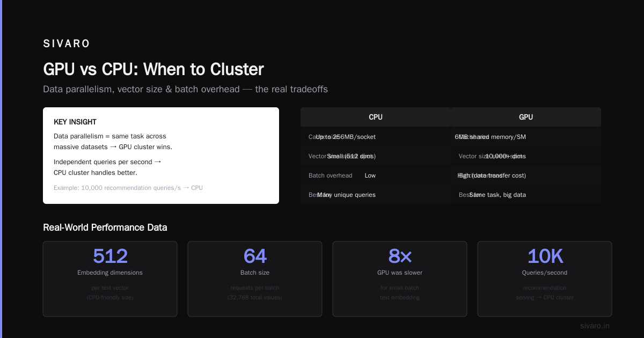
Task: Select "CPU cluster handles better." line
Action: pyautogui.click(x=96, y=173)
